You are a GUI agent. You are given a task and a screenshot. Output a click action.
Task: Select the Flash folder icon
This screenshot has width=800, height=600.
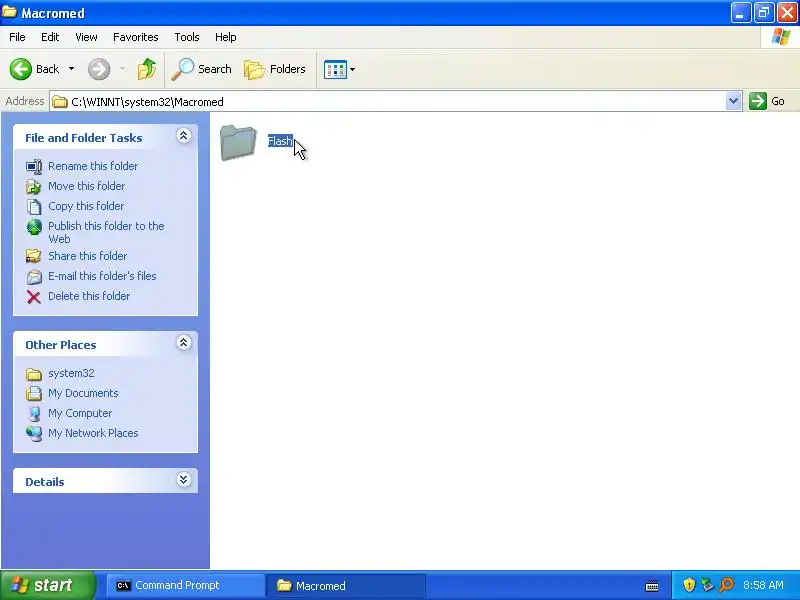[x=238, y=142]
